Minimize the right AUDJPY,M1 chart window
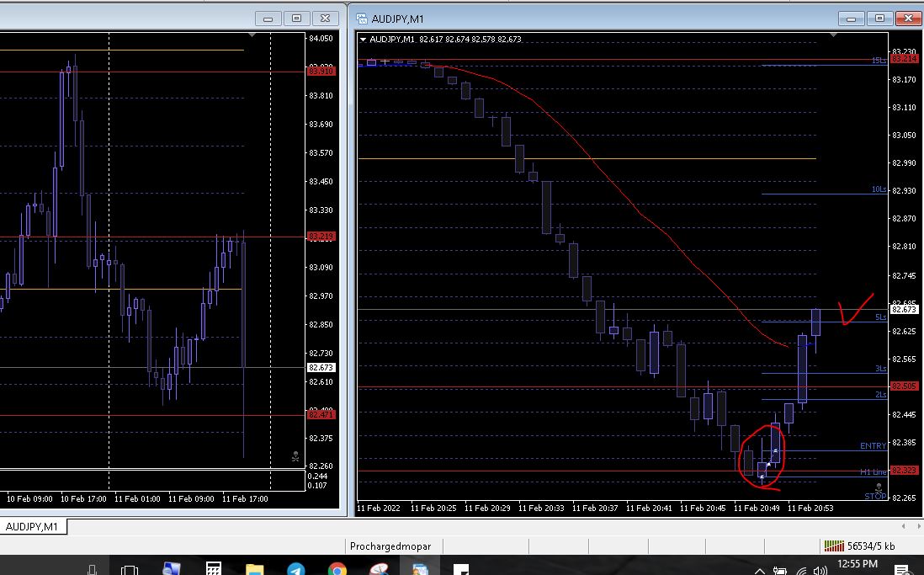 [x=851, y=19]
